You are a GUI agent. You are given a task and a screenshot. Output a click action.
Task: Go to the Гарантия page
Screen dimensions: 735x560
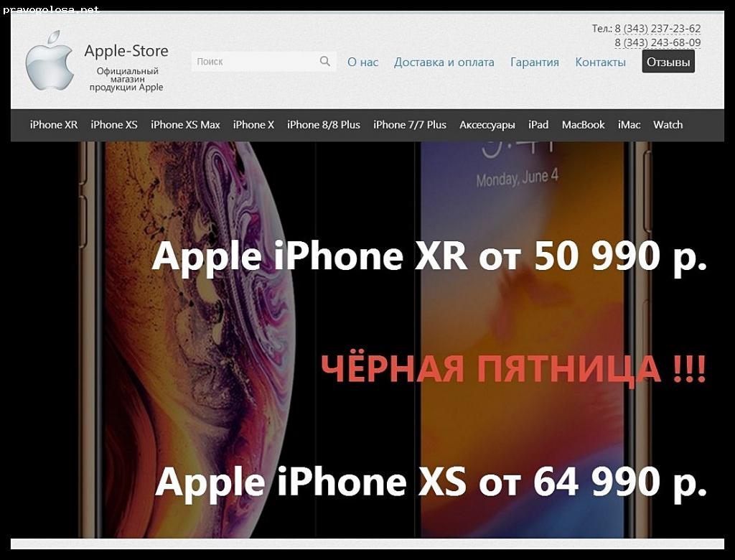point(534,62)
